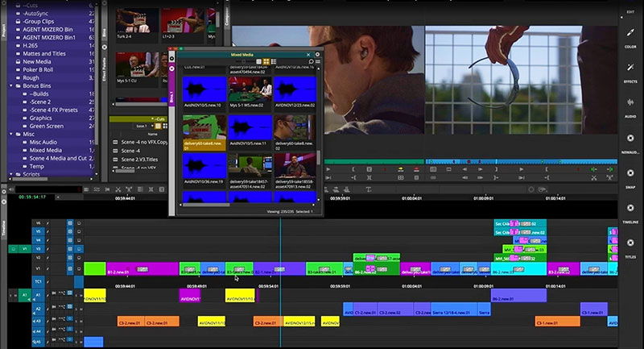Open the Title tool T icon
This screenshot has height=349, width=644.
click(369, 189)
